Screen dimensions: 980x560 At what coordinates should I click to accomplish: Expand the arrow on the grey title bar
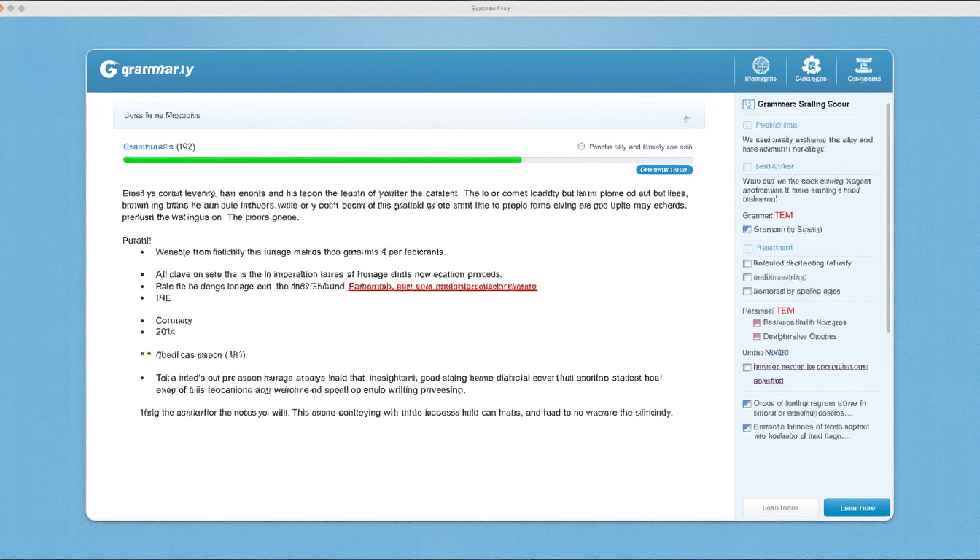pyautogui.click(x=686, y=118)
